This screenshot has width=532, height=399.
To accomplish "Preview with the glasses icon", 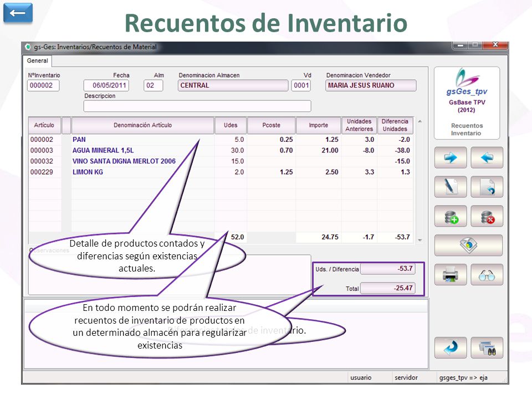I will 487,274.
